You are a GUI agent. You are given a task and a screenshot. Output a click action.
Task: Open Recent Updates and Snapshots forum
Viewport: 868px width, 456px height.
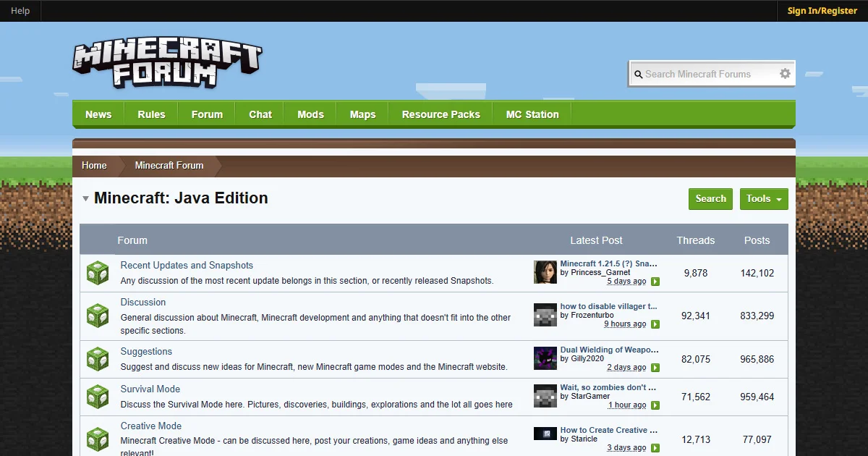point(187,266)
